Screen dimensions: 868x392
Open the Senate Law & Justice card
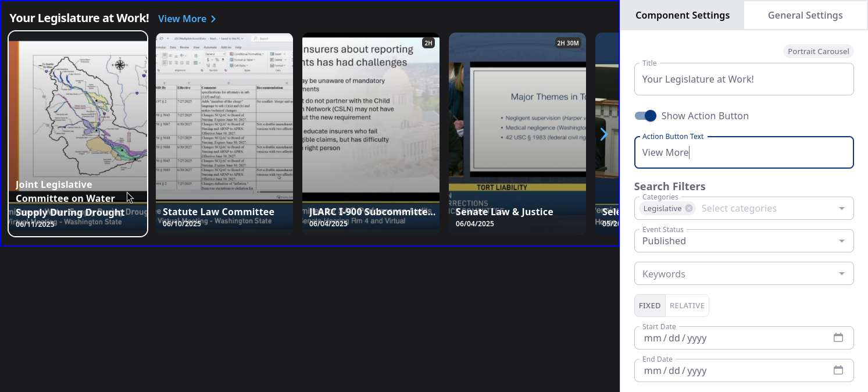517,134
